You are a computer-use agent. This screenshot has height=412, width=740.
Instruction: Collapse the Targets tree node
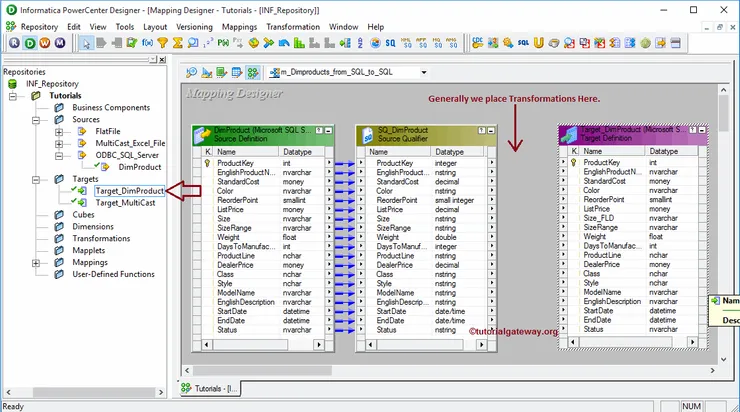click(x=36, y=179)
